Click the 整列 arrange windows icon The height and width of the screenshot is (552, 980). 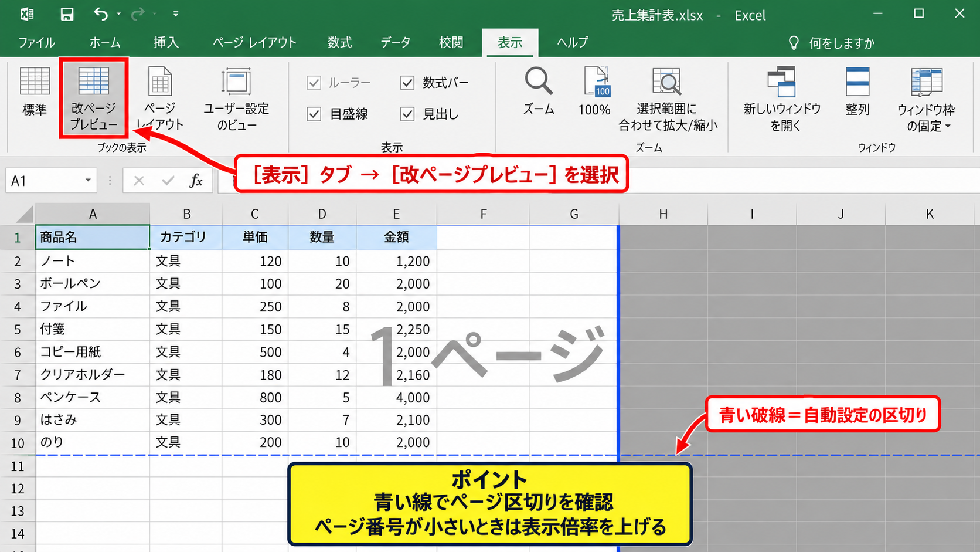857,82
